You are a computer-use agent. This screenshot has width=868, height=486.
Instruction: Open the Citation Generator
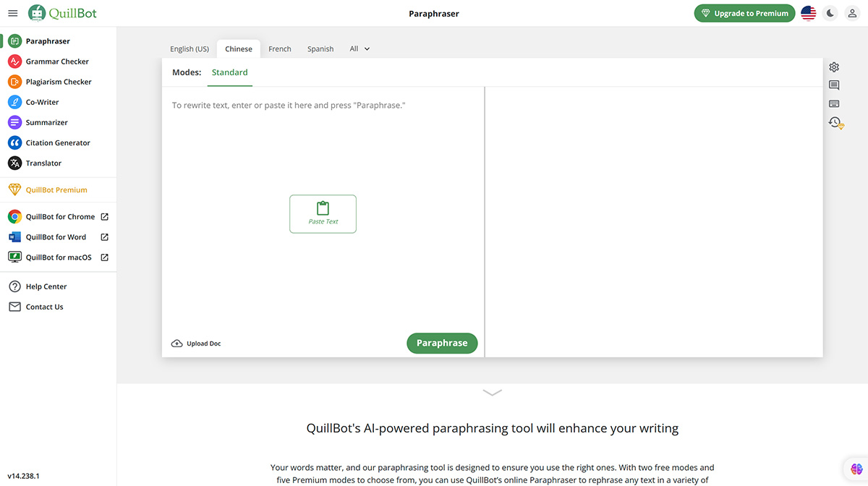click(x=58, y=142)
